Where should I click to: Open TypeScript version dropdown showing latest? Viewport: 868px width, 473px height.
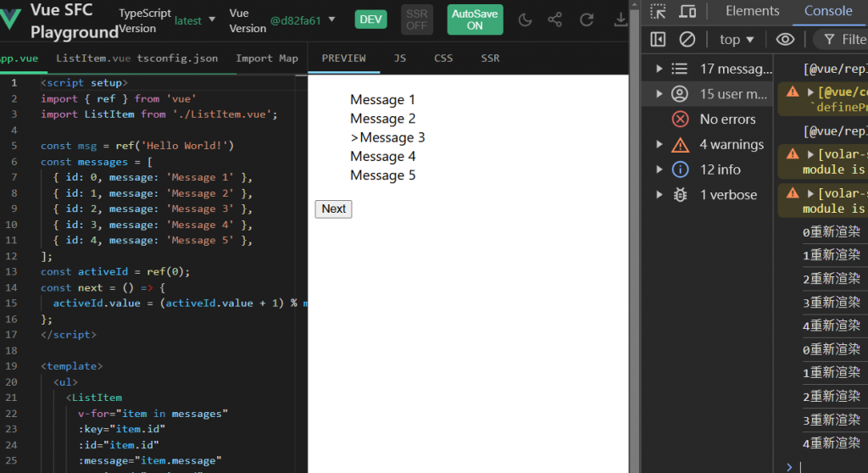195,20
